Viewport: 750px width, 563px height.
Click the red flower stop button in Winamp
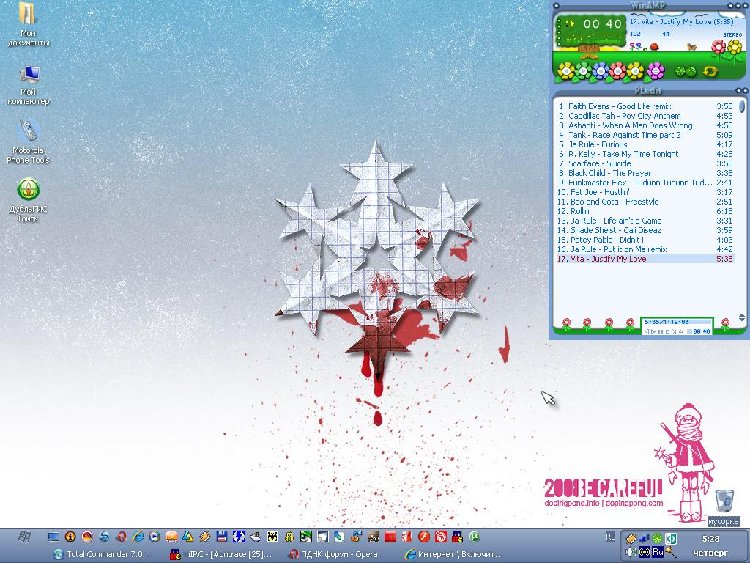618,71
